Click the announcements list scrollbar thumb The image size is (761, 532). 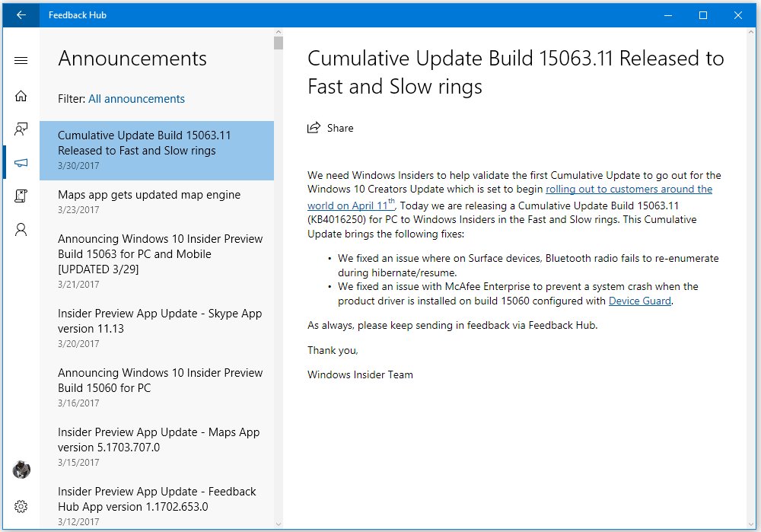coord(278,43)
